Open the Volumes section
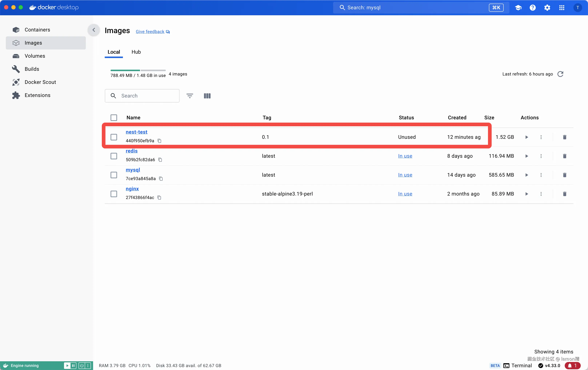 (x=46, y=56)
